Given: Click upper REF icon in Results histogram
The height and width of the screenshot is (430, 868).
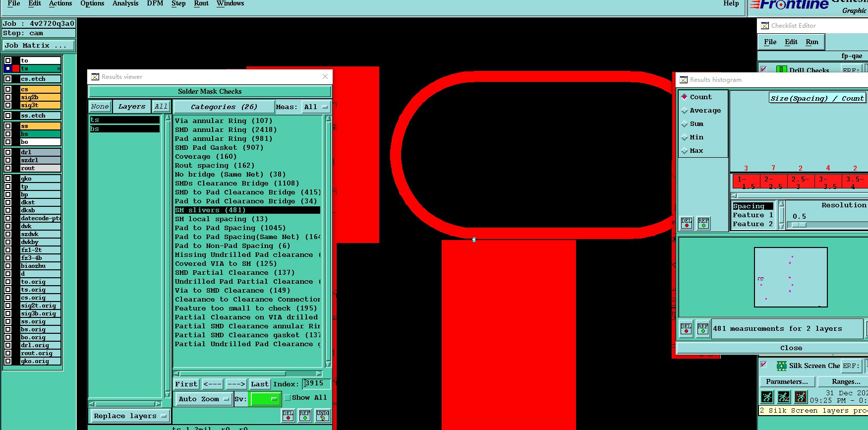Looking at the screenshot, I should pos(703,223).
